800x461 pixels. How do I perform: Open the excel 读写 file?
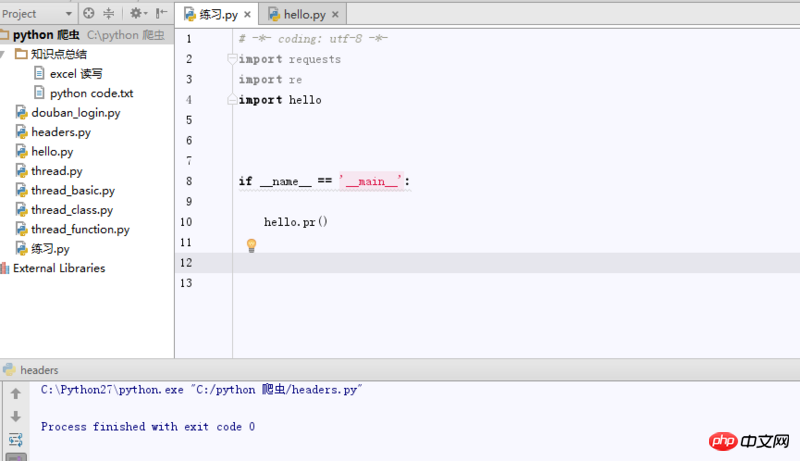[76, 74]
